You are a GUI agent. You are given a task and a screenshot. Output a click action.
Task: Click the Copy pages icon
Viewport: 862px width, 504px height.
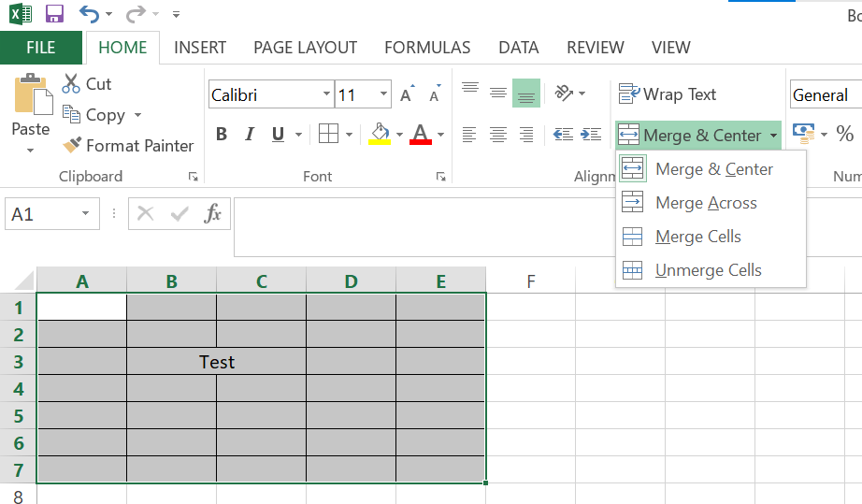pyautogui.click(x=71, y=114)
